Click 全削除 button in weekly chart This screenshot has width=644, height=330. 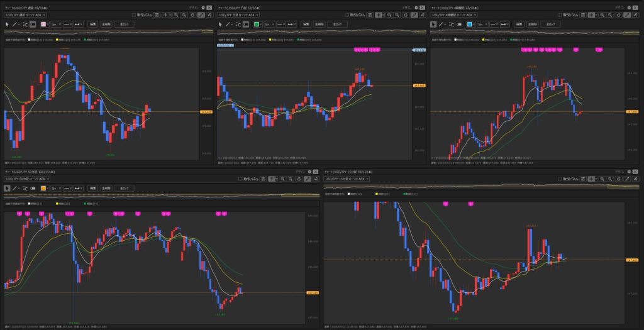[x=106, y=25]
